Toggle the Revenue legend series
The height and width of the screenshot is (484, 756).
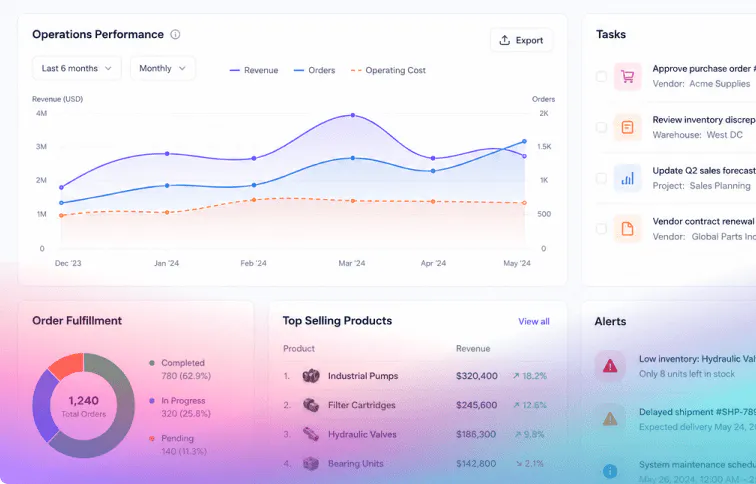coord(254,70)
